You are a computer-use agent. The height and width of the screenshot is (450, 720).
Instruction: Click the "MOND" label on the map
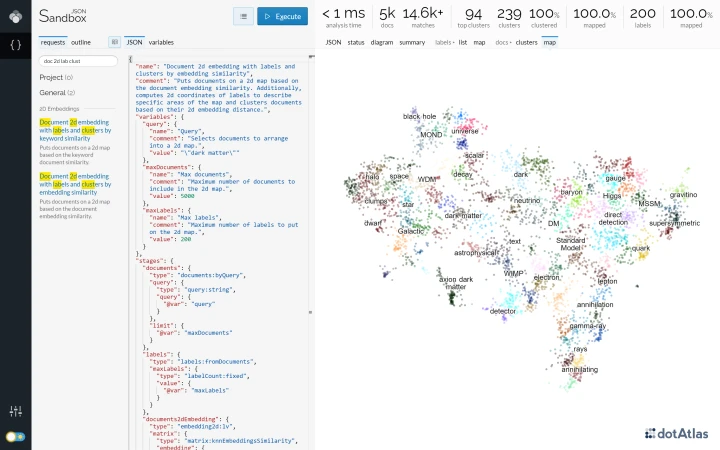coord(431,135)
